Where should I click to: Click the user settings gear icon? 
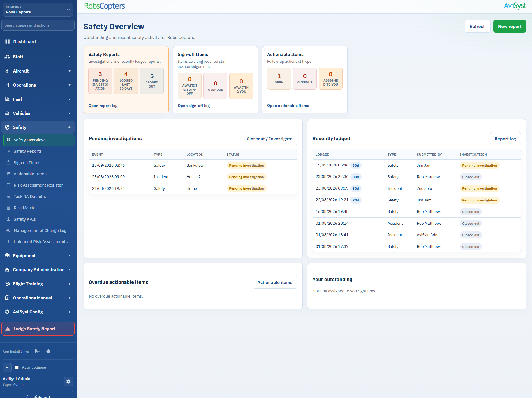coord(68,381)
